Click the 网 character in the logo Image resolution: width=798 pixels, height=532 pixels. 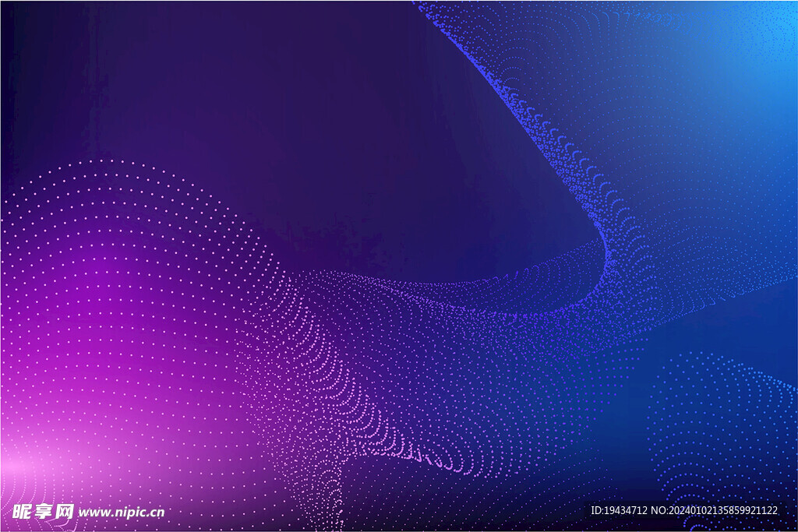(65, 511)
